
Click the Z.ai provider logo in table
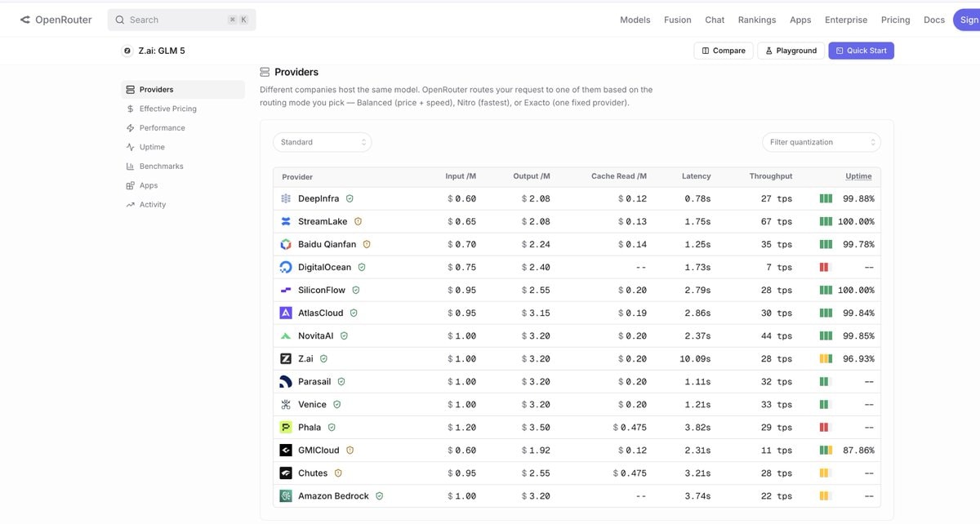click(286, 358)
